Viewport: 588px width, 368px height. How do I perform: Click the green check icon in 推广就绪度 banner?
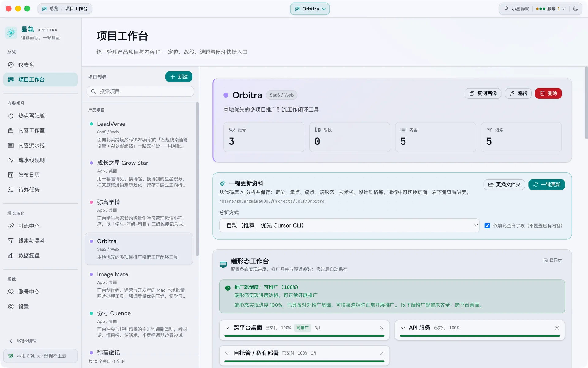point(228,288)
